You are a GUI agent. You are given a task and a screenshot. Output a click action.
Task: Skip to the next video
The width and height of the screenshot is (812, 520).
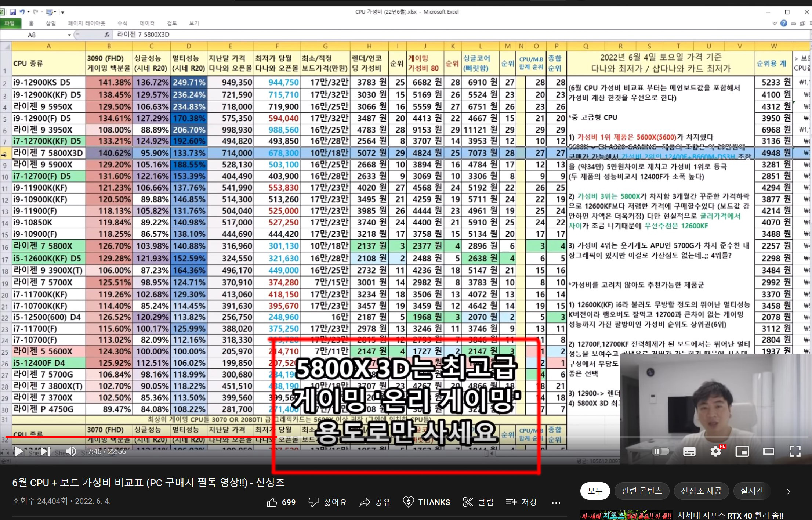45,451
